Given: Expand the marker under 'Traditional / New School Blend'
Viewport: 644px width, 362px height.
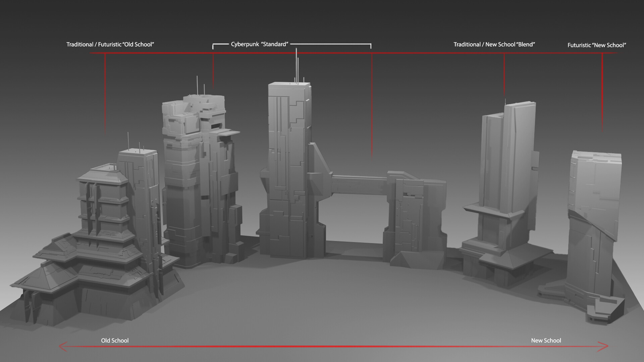Looking at the screenshot, I should 504,74.
